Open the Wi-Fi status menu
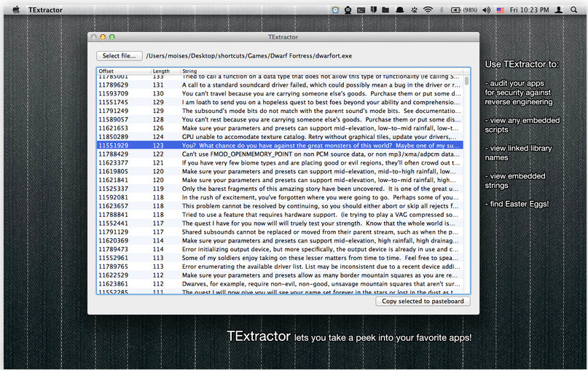The width and height of the screenshot is (588, 370). tap(428, 10)
